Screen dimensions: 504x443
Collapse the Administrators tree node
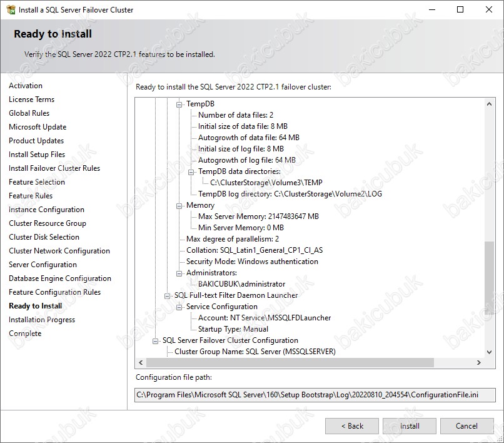pos(179,273)
